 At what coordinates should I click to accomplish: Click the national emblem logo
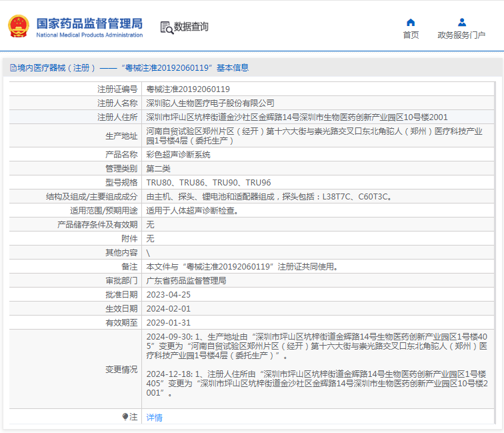(x=19, y=27)
